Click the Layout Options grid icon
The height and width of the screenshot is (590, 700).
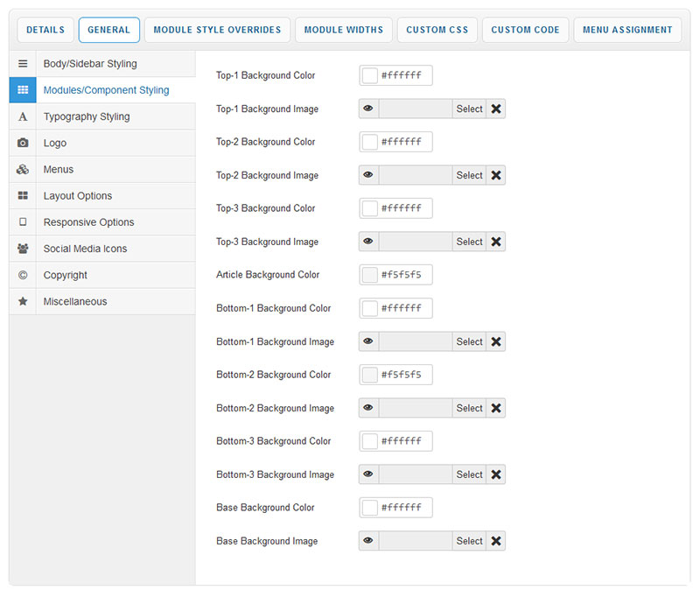(23, 196)
